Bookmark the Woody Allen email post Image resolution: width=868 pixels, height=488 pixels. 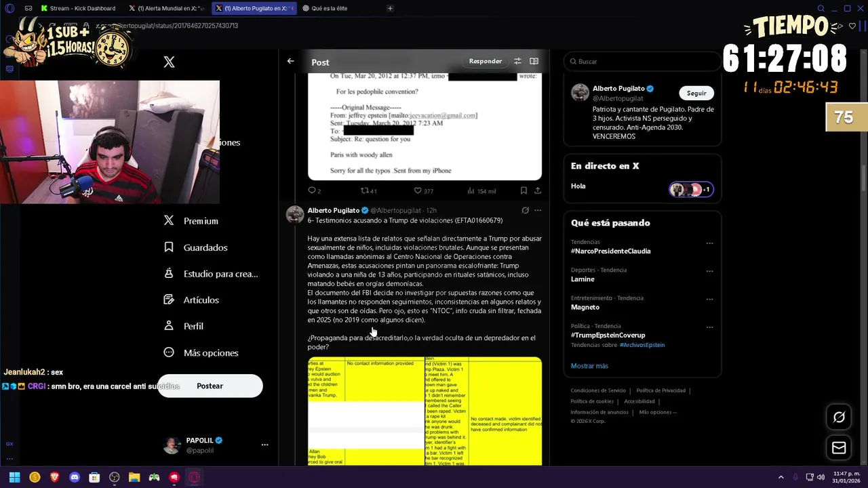pyautogui.click(x=524, y=190)
